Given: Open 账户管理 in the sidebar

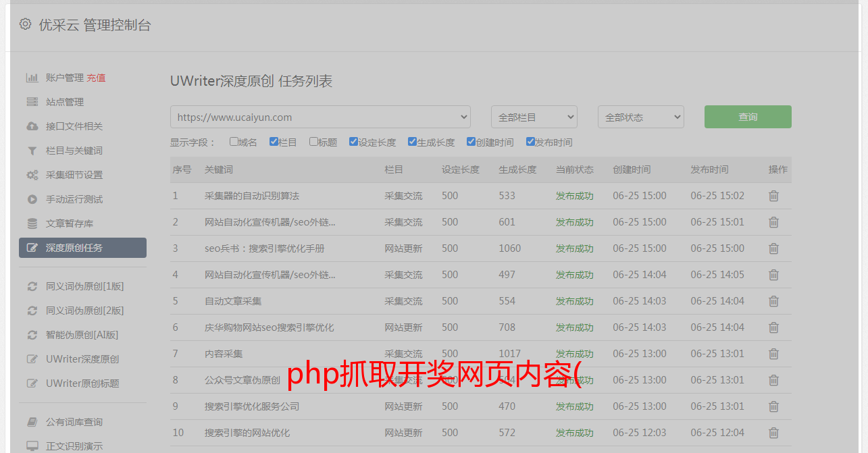Looking at the screenshot, I should click(65, 78).
